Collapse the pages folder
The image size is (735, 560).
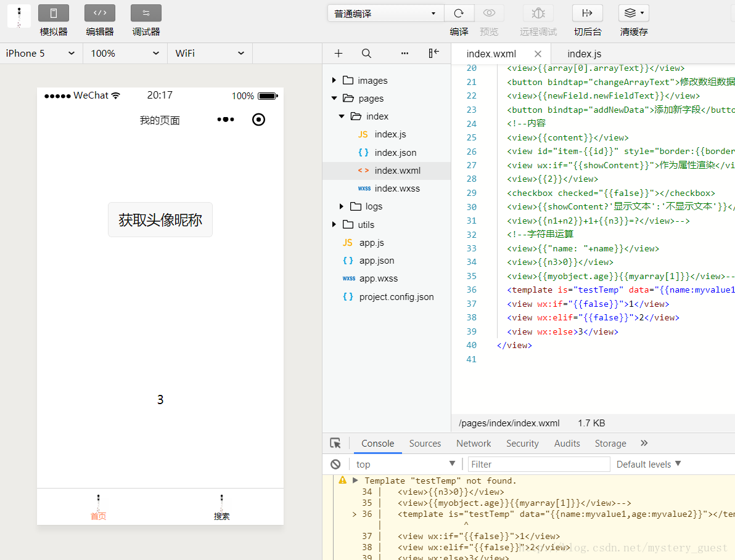[334, 99]
